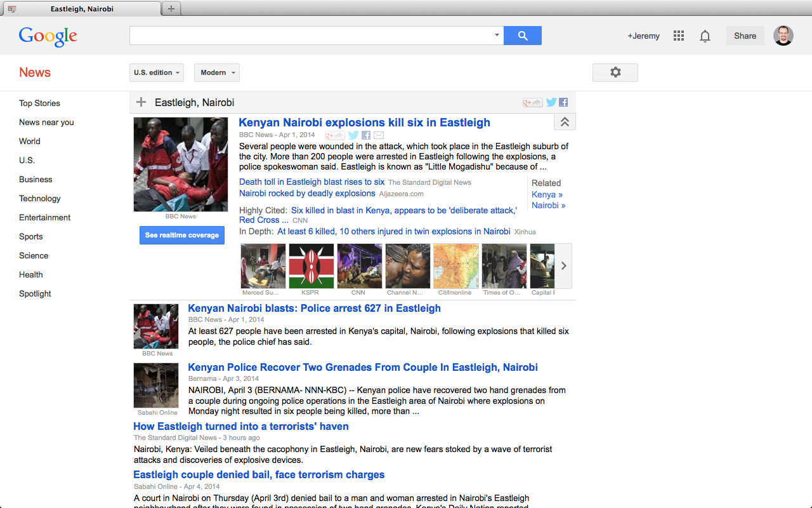Viewport: 812px width, 508px height.
Task: Open the Times of O... thumbnail
Action: coord(504,266)
